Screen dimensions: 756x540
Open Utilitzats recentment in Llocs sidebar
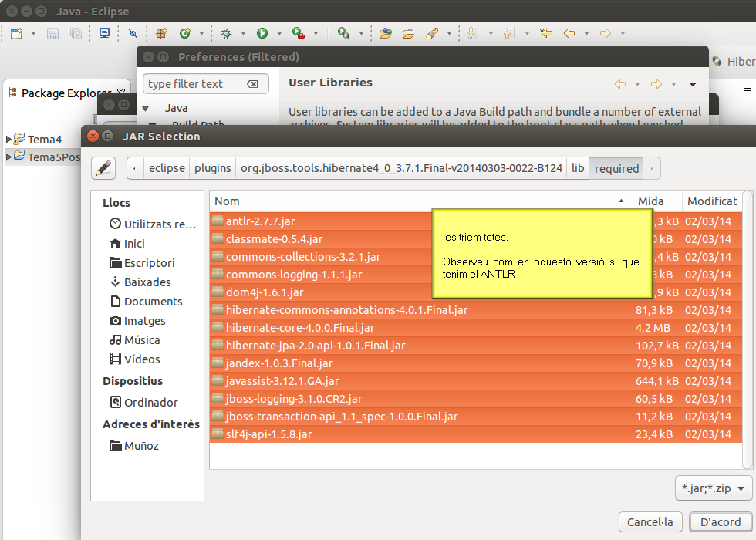click(x=153, y=224)
